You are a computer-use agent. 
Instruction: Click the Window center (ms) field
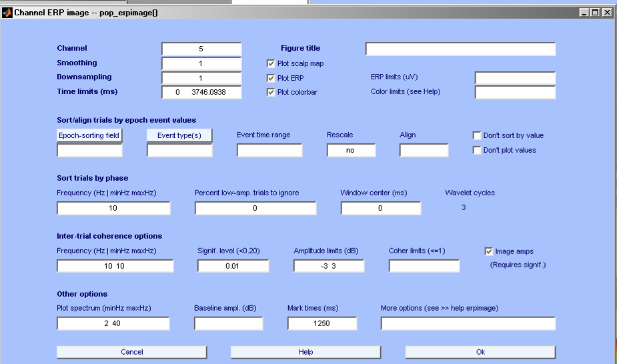pyautogui.click(x=380, y=208)
